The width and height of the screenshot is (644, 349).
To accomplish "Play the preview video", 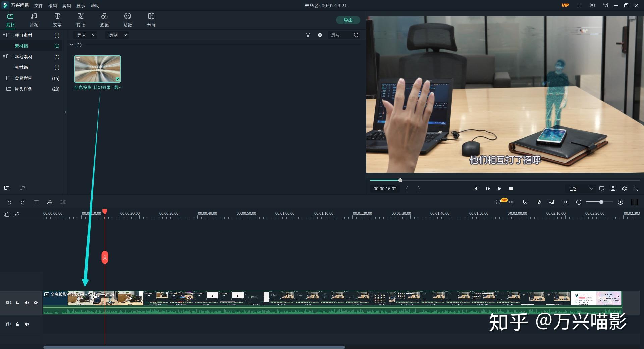I will (x=499, y=189).
